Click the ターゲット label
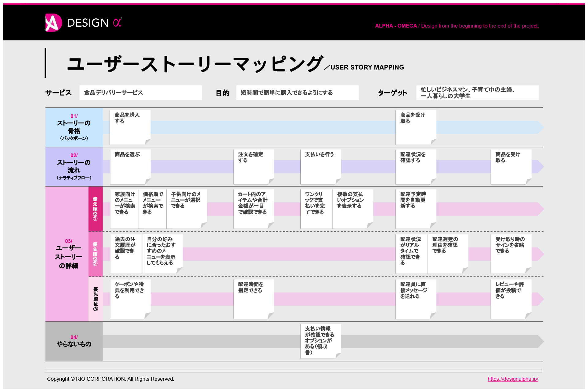Image resolution: width=588 pixels, height=392 pixels. coord(392,93)
